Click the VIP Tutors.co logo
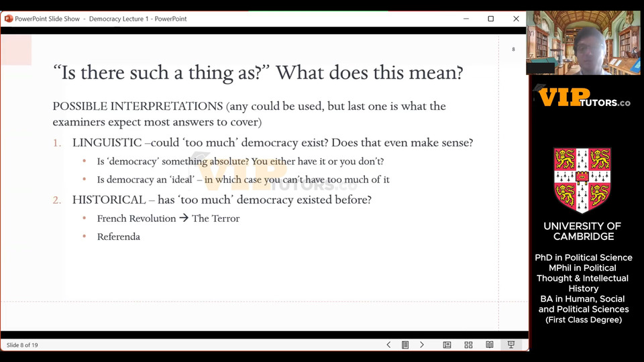Image resolution: width=644 pixels, height=362 pixels. click(583, 97)
